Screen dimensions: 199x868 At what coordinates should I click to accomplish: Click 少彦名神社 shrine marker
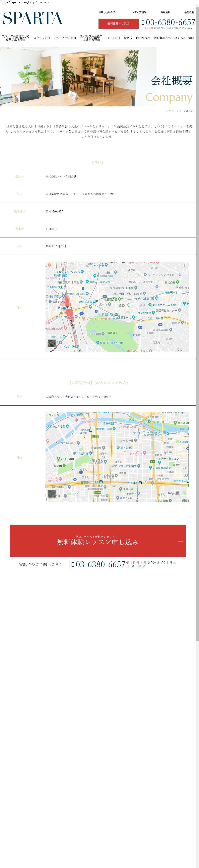(136, 440)
